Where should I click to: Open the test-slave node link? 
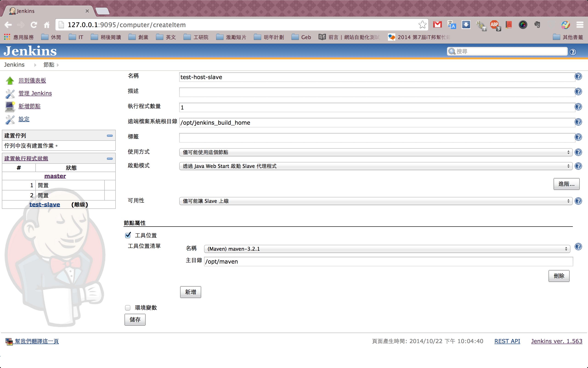pos(45,204)
